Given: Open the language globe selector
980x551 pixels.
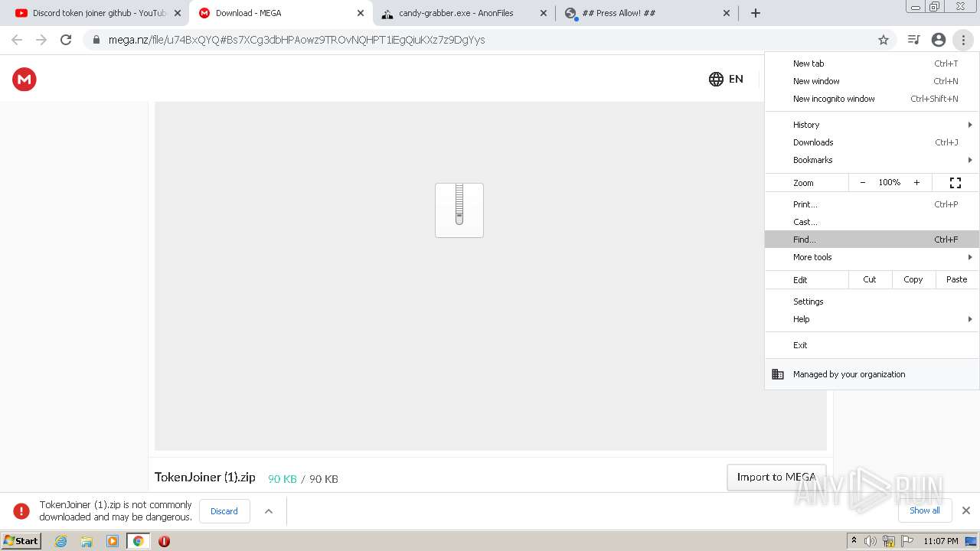Looking at the screenshot, I should [x=716, y=79].
